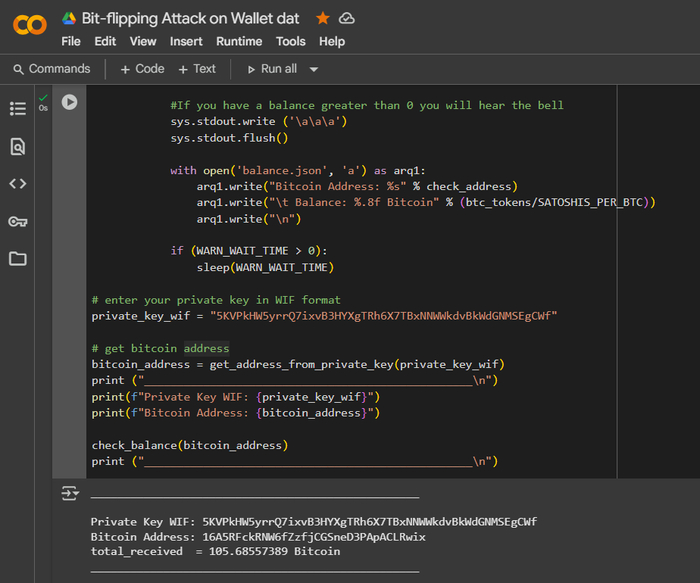Click the cloud saved status icon
The height and width of the screenshot is (583, 700).
347,18
